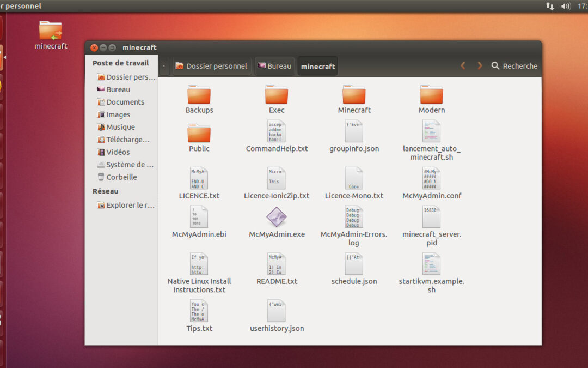Open the Backups folder icon

pyautogui.click(x=199, y=95)
